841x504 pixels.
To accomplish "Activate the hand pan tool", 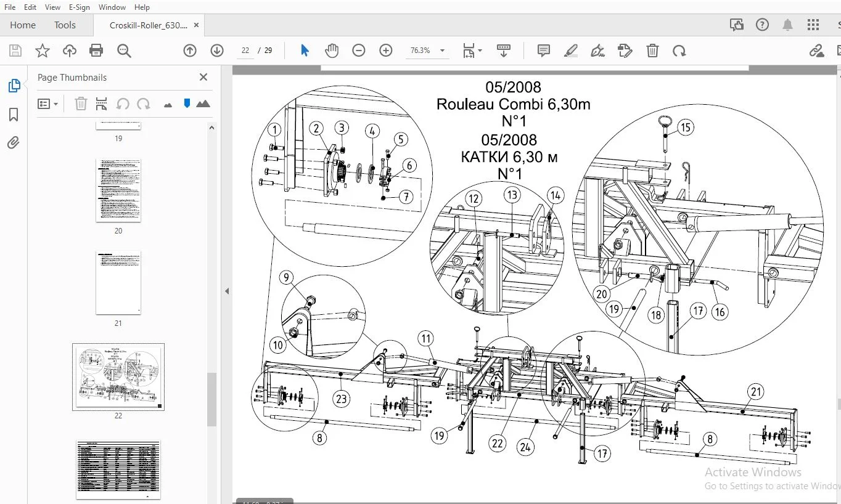I will 332,51.
